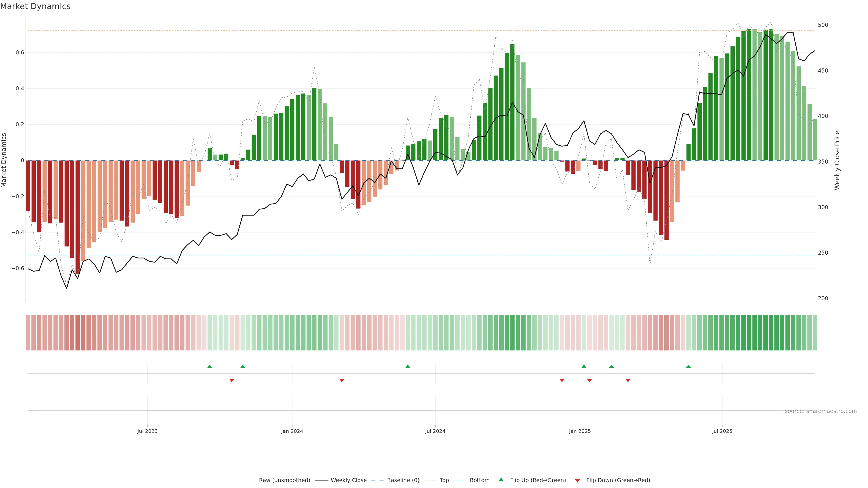
Task: Toggle the Baseline (0) legend entry
Action: point(403,480)
